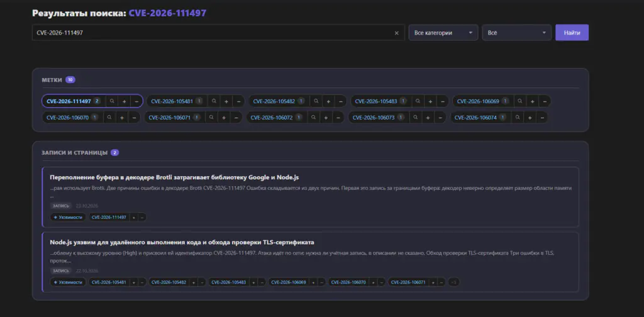The height and width of the screenshot is (317, 644).
Task: Click minus on tag CVE-2026-105483 in Метки panel
Action: pyautogui.click(x=442, y=101)
